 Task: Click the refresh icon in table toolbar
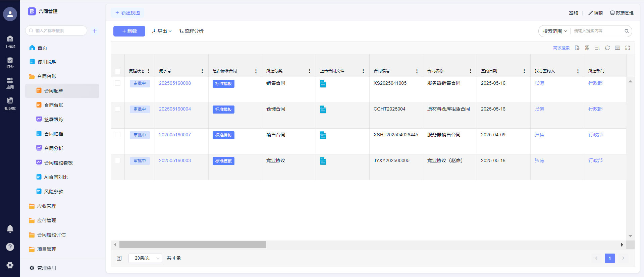click(x=607, y=48)
